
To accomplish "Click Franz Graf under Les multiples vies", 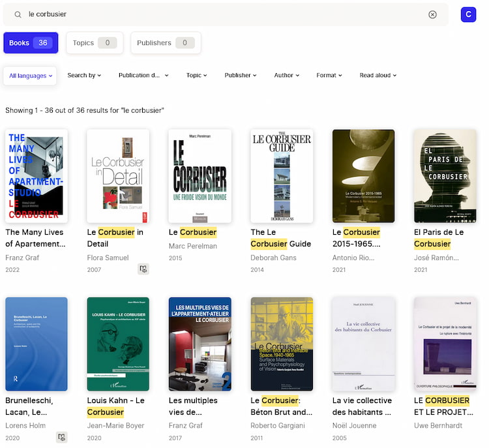I will click(x=186, y=426).
